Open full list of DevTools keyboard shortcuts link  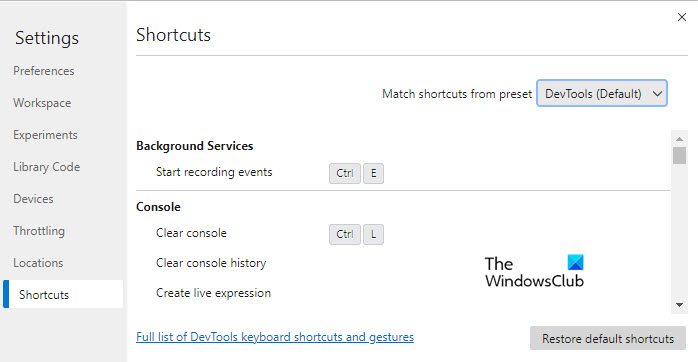275,337
